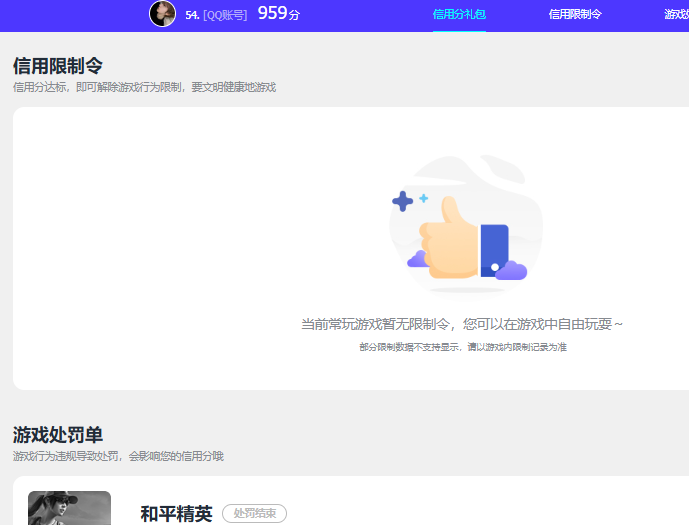Click the 信用限制令 section heading
Viewport: 689px width, 525px height.
(58, 66)
